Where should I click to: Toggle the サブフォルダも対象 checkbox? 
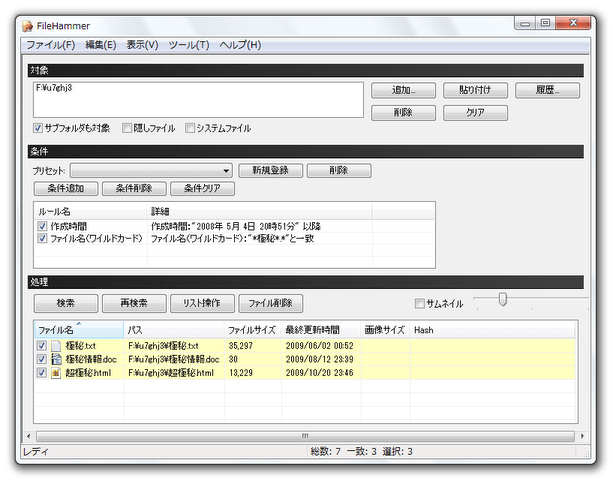pos(38,128)
